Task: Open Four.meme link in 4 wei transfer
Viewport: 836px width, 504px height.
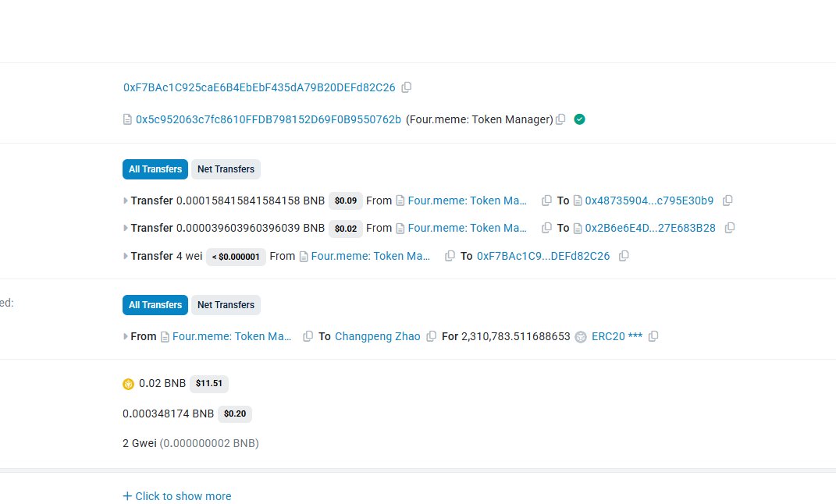Action: pos(371,256)
